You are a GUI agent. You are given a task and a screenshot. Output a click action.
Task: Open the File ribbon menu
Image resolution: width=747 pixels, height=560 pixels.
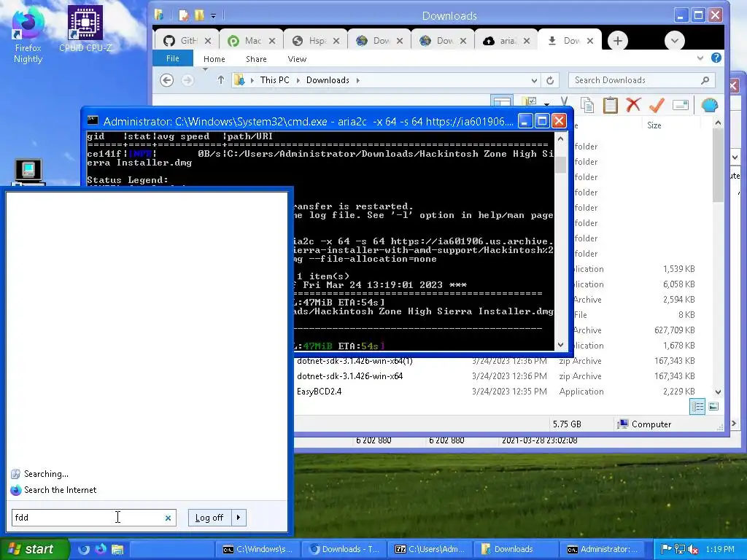[172, 58]
